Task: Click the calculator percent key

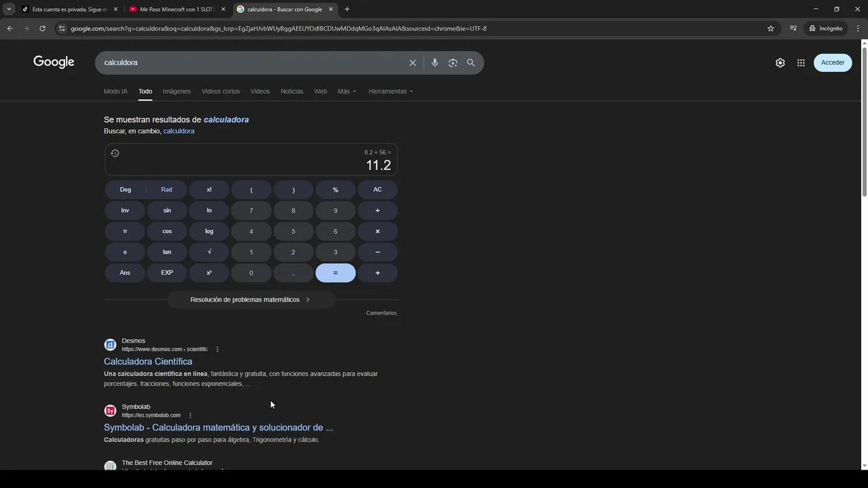Action: (335, 190)
